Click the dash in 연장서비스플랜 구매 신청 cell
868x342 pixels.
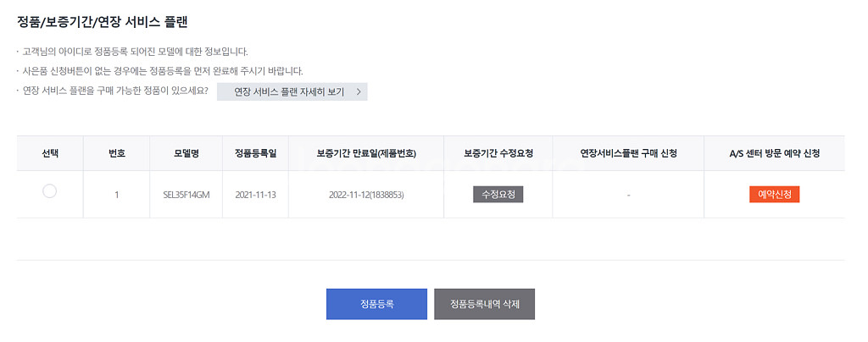[628, 195]
